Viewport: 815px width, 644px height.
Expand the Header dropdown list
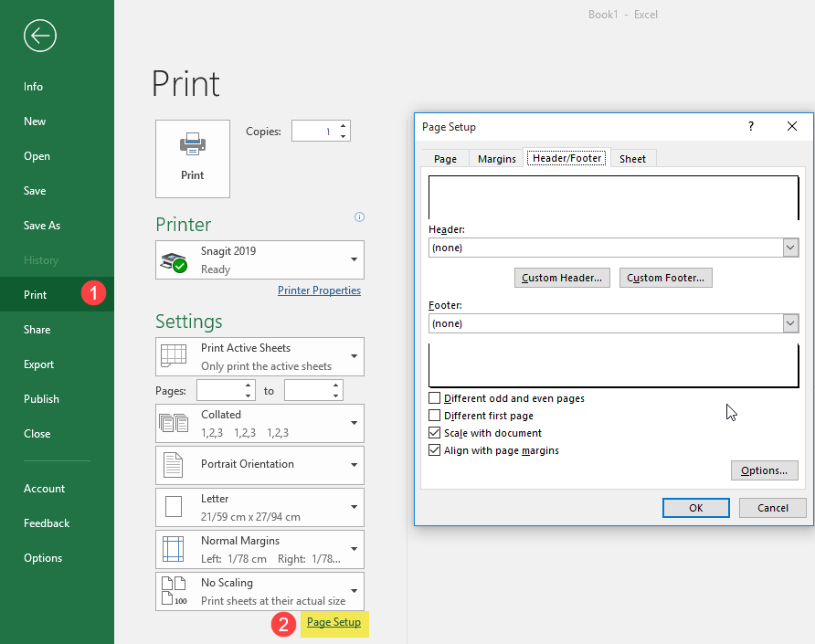(790, 248)
